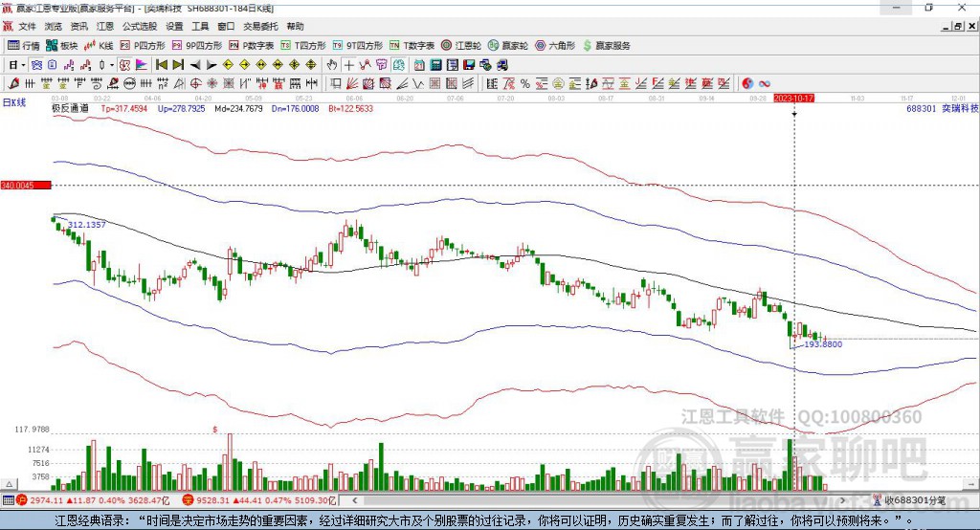Select the Gann fan lines tool
The width and height of the screenshot is (980, 530).
[352, 83]
